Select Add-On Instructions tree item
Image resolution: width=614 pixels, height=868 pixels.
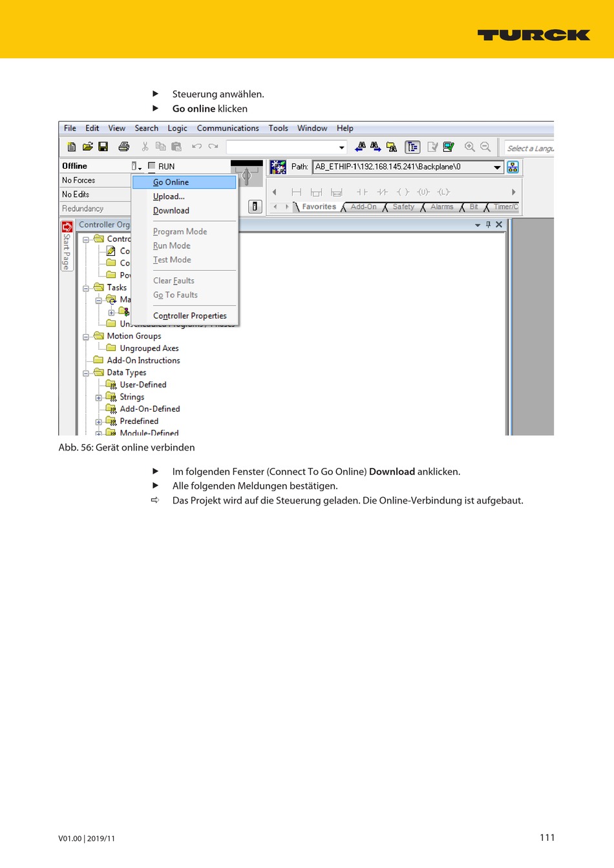point(143,361)
